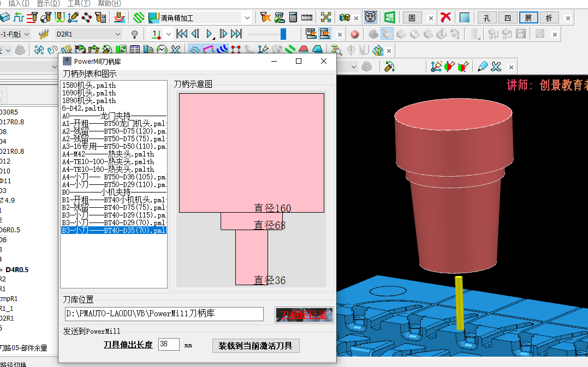Click the 孔 button

(x=487, y=18)
